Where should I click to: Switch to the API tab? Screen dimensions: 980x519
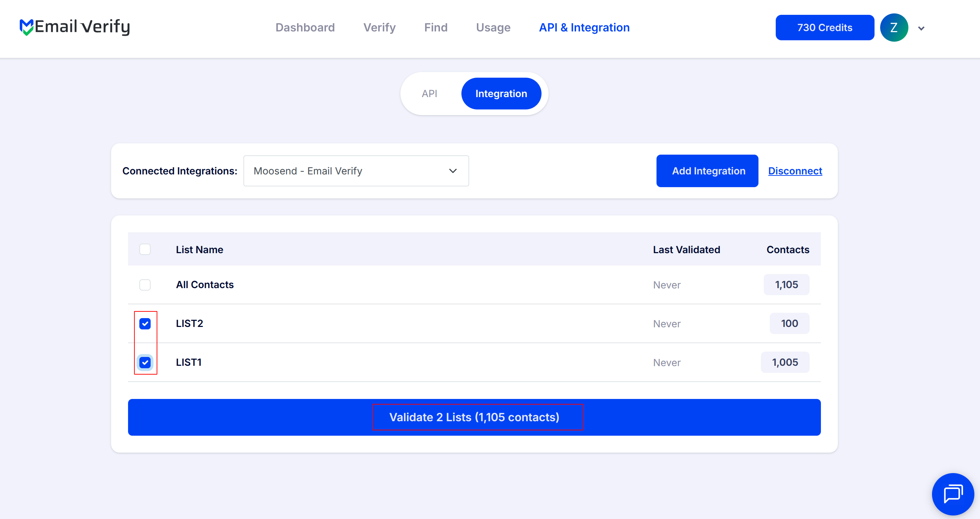coord(429,93)
